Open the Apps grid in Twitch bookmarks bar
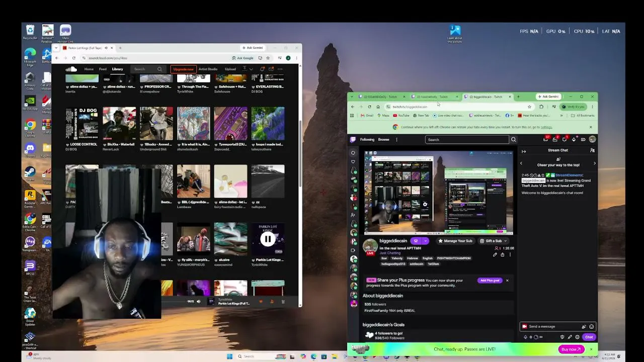644x362 pixels. coord(352,115)
